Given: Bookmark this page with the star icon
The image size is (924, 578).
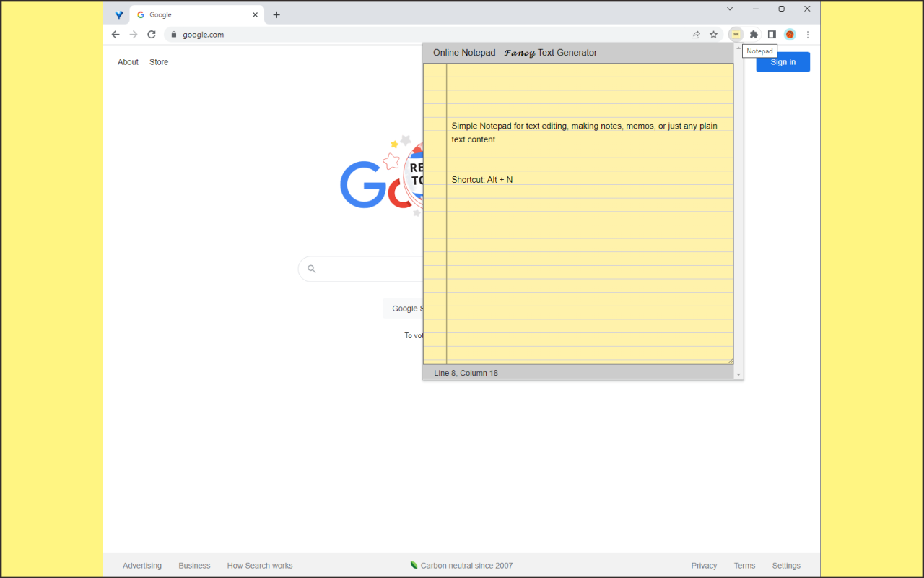Looking at the screenshot, I should pyautogui.click(x=713, y=34).
